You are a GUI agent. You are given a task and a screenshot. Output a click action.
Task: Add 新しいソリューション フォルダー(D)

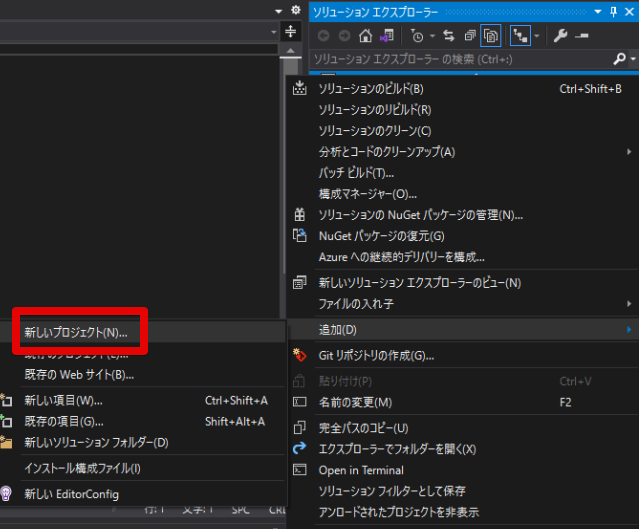tap(143, 443)
